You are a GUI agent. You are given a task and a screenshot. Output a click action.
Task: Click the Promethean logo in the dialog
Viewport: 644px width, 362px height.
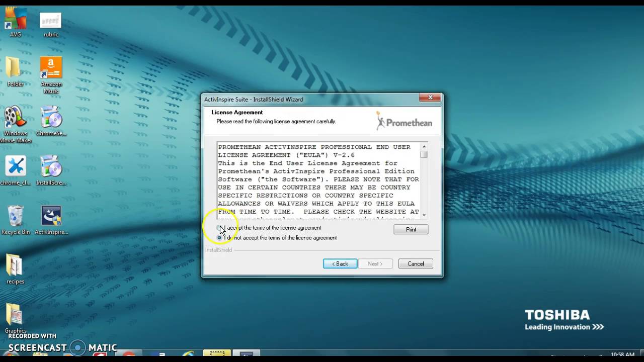404,121
